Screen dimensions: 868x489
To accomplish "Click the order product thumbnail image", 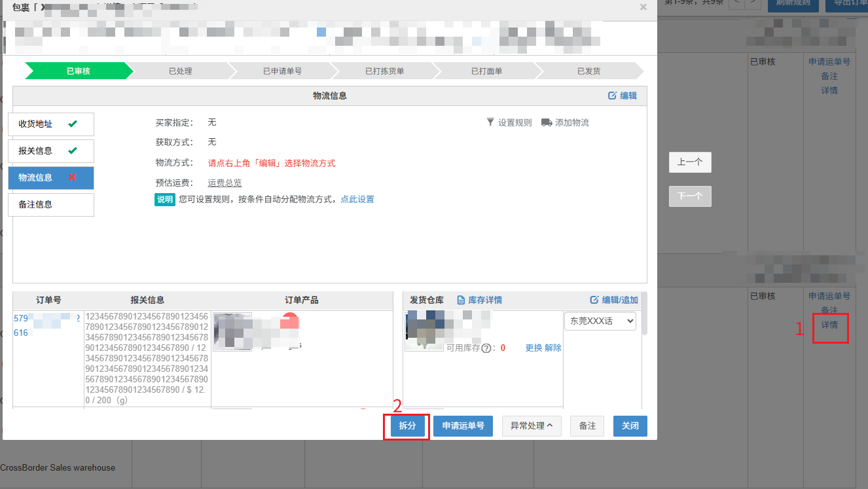I will coord(232,332).
